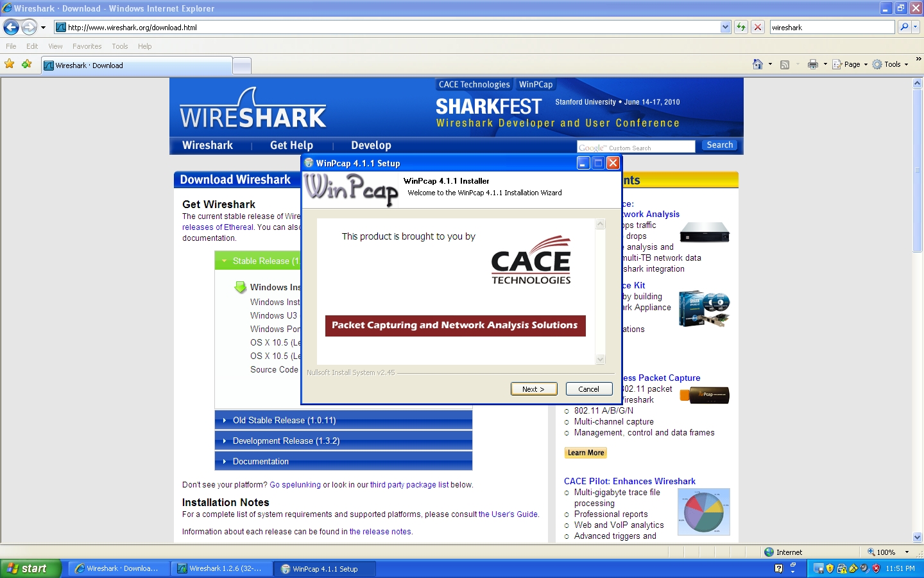Open 'CACE Pilot: Enhances Wireshark' link

pos(629,481)
